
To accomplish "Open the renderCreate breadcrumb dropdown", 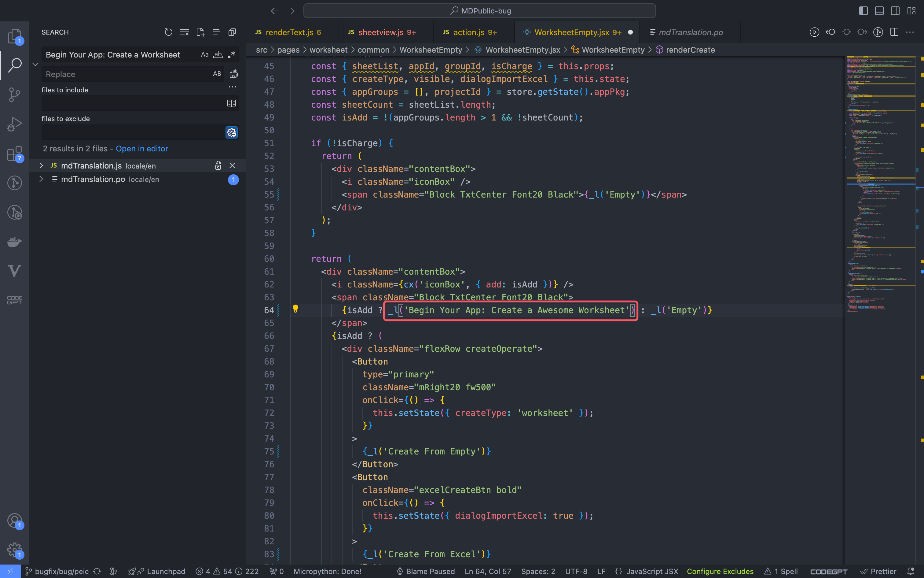I will [690, 50].
